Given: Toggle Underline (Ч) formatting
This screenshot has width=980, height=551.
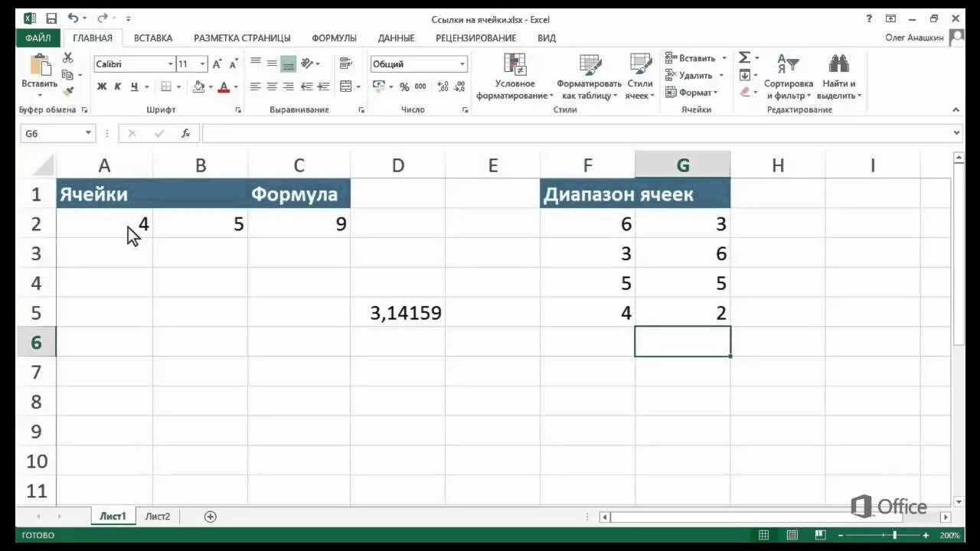Looking at the screenshot, I should [134, 86].
